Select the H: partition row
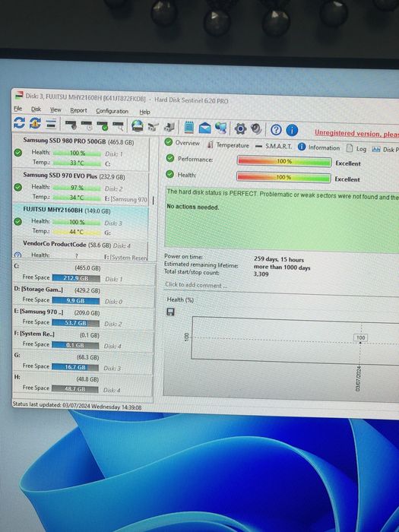The width and height of the screenshot is (399, 532). (x=82, y=385)
